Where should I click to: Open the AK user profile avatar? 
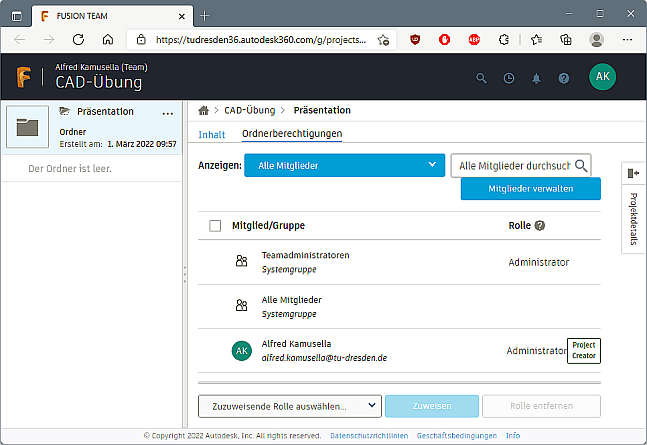pos(603,77)
